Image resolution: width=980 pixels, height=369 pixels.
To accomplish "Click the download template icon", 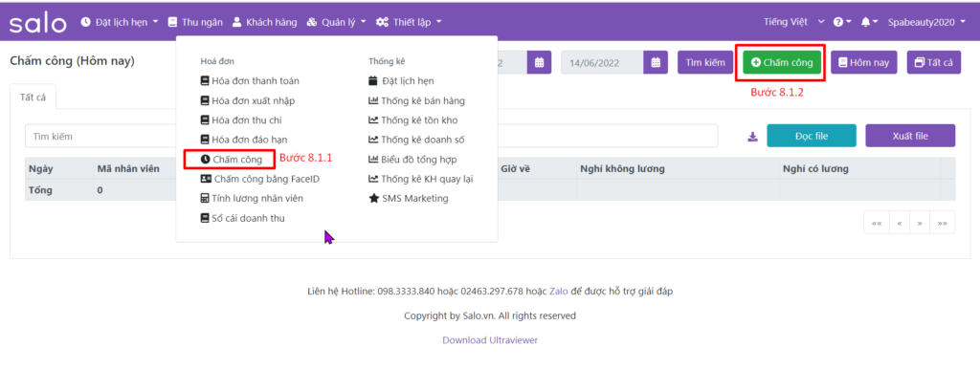I will click(752, 136).
